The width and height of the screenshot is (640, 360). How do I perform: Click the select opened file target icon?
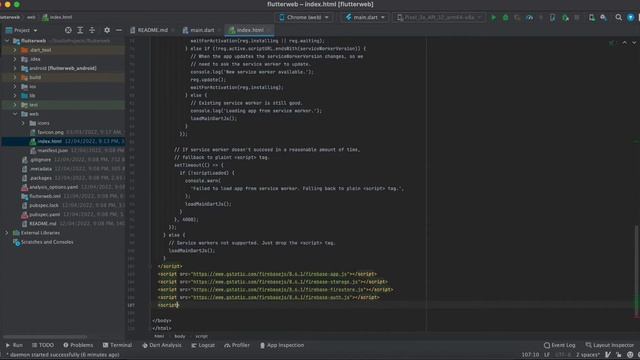pyautogui.click(x=68, y=30)
